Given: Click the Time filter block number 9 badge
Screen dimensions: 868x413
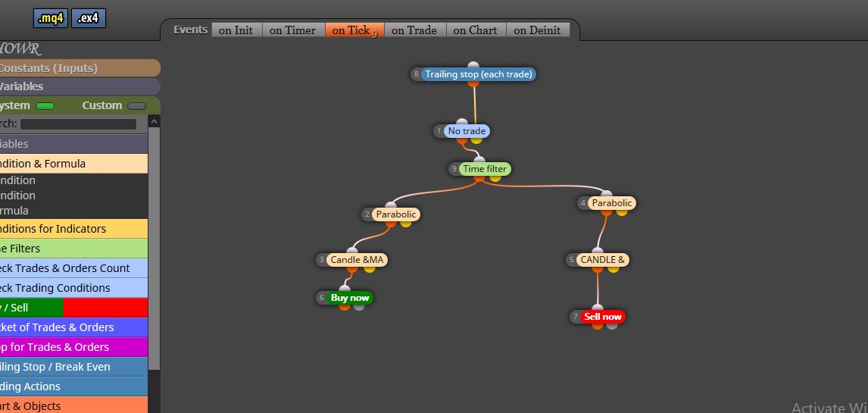Looking at the screenshot, I should click(454, 169).
